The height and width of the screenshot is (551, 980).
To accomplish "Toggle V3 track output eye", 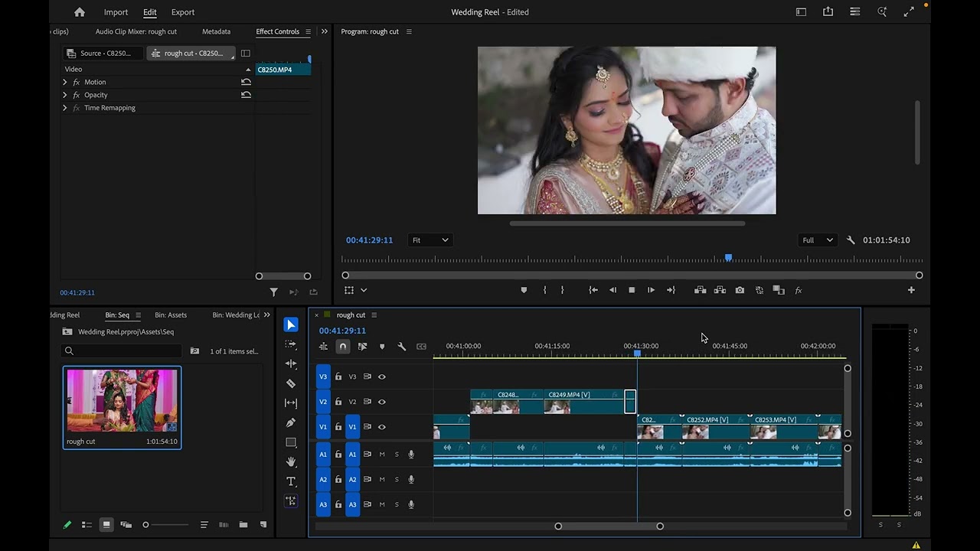I will 382,377.
